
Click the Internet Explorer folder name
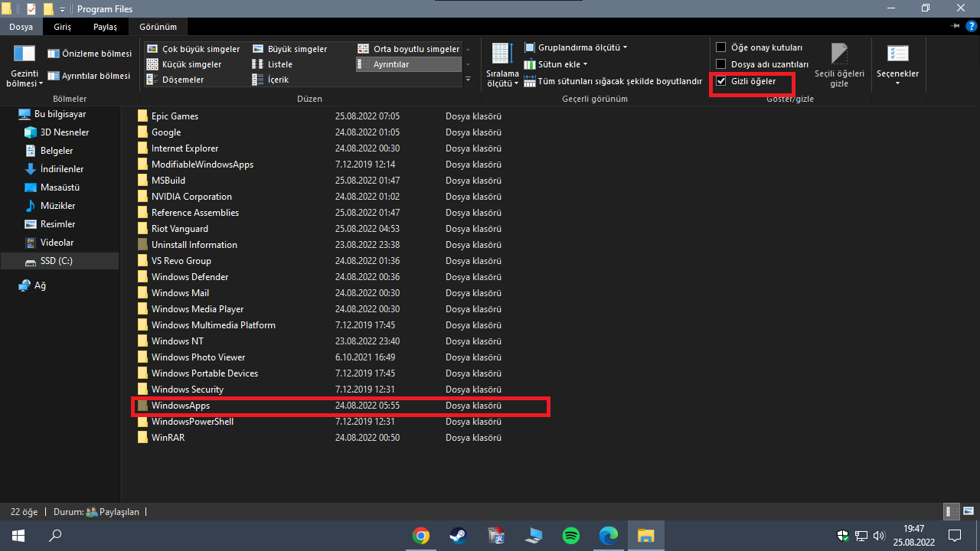(185, 148)
